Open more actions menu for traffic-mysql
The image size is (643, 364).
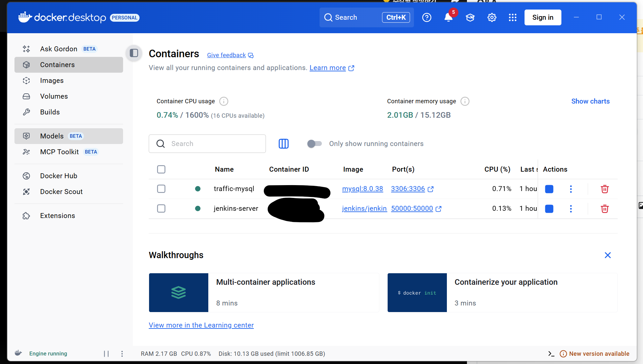(571, 189)
